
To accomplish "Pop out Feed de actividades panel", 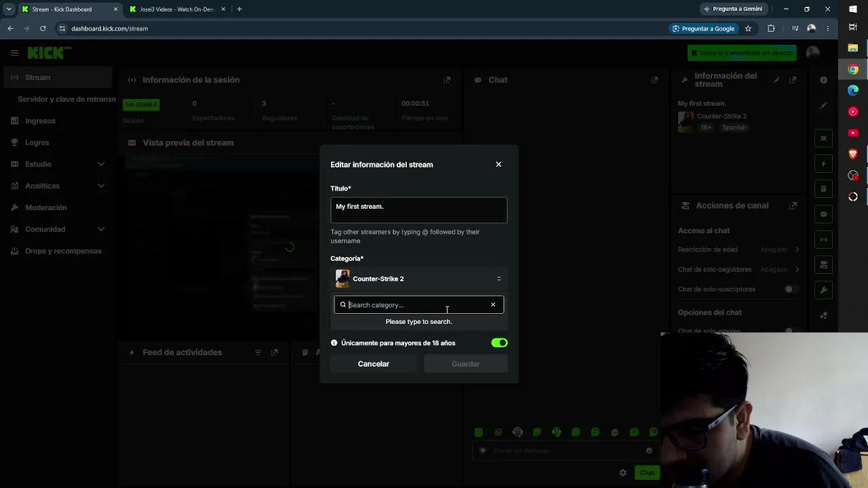I will click(x=274, y=352).
